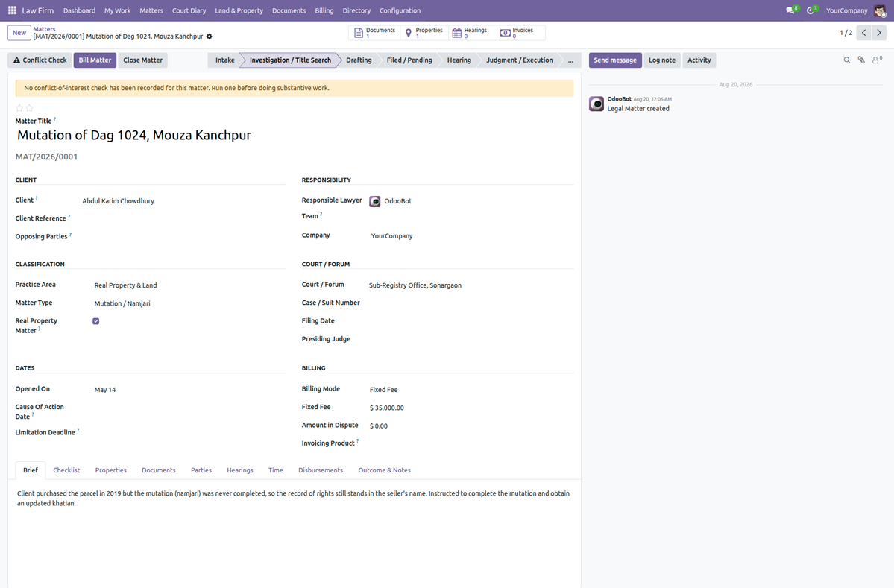Open Responsible Lawyer field
Viewport: 894px width, 588px height.
[470, 201]
